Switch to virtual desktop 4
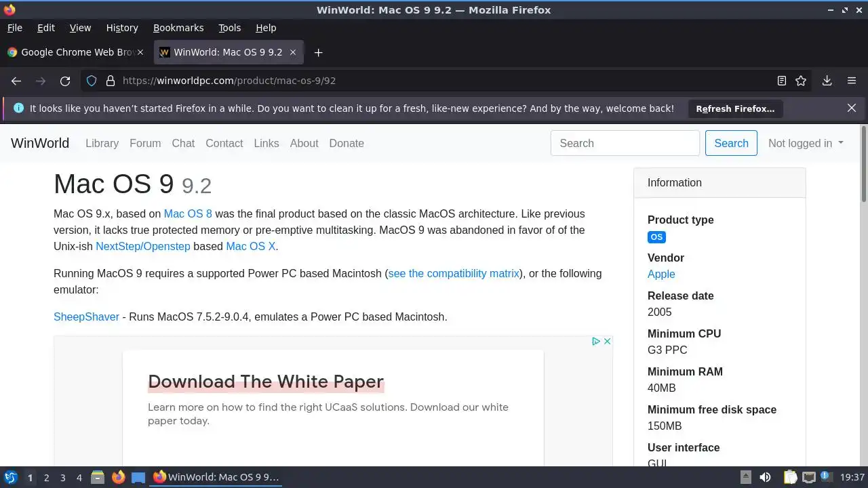 79,478
